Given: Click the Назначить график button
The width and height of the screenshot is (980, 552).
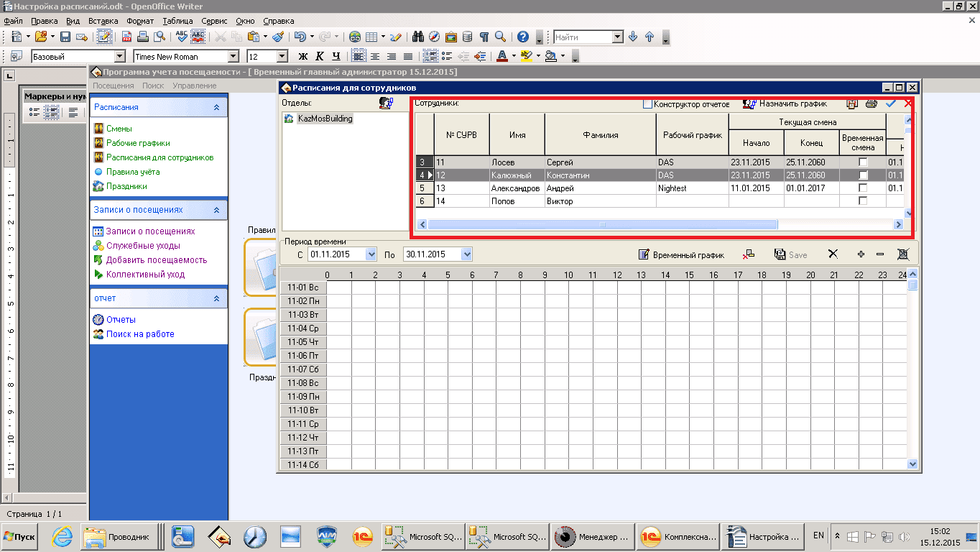Looking at the screenshot, I should tap(785, 104).
